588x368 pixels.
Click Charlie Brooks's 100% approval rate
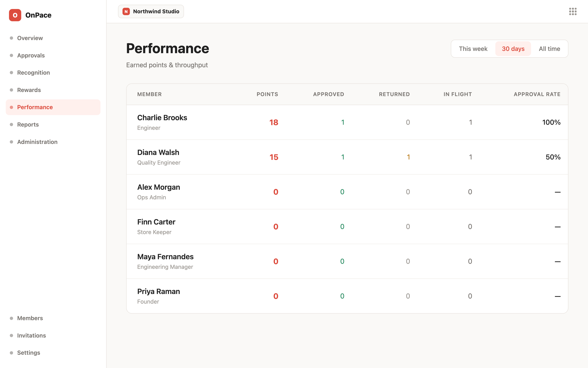(x=551, y=122)
